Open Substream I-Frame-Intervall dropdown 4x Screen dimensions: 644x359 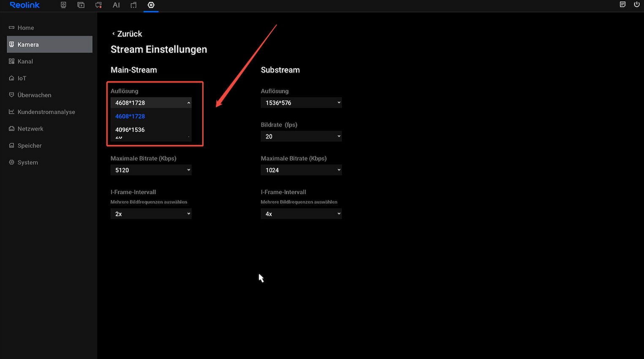(x=301, y=214)
